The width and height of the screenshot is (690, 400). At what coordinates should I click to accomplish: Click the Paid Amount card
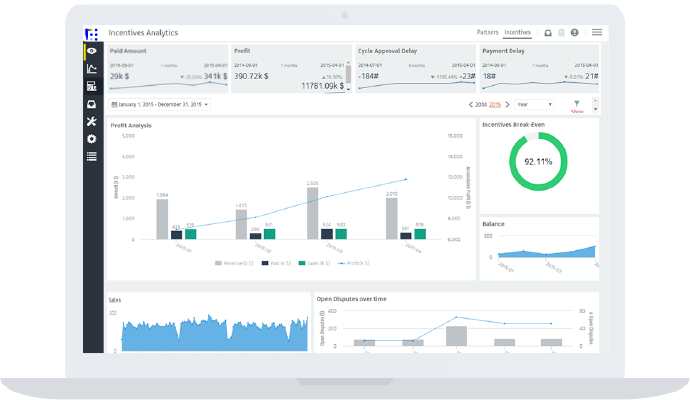[168, 69]
